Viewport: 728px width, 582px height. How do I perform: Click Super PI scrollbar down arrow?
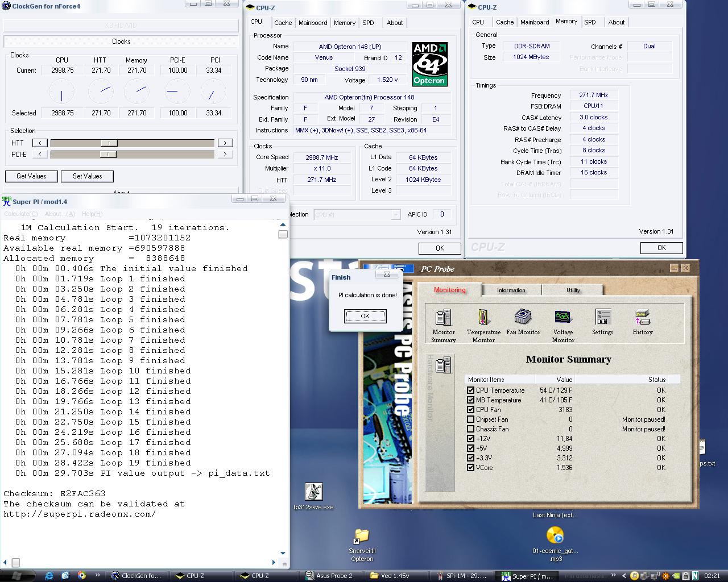point(283,553)
